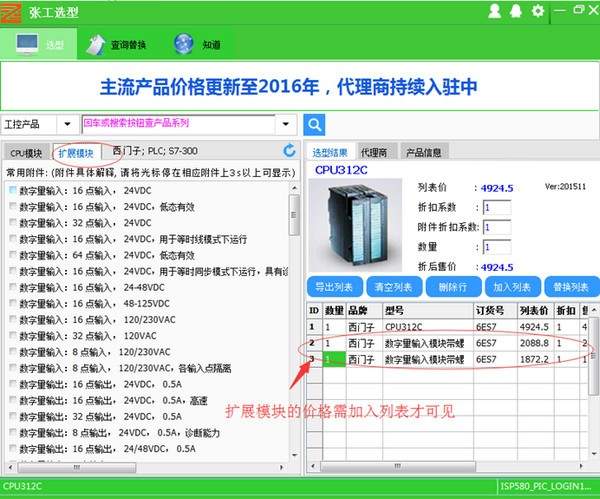Select the 选型 monitor icon in toolbar
This screenshot has height=499, width=600.
click(x=28, y=44)
